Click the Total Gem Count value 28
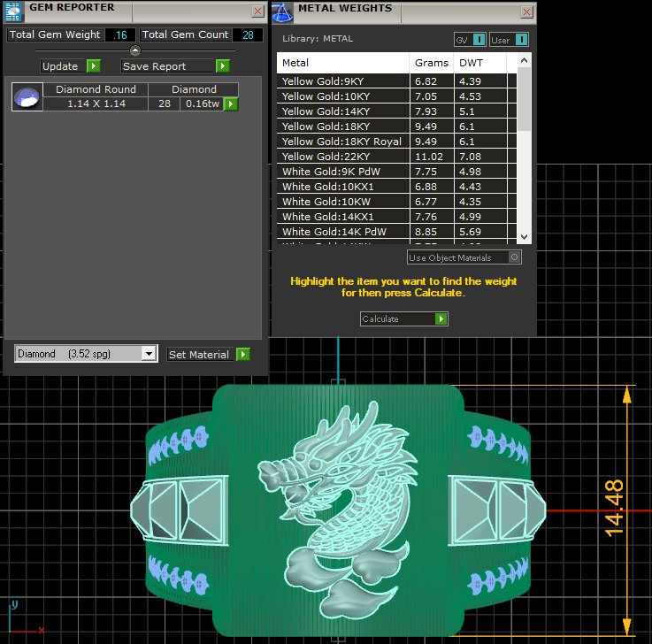The image size is (652, 644). tap(248, 34)
